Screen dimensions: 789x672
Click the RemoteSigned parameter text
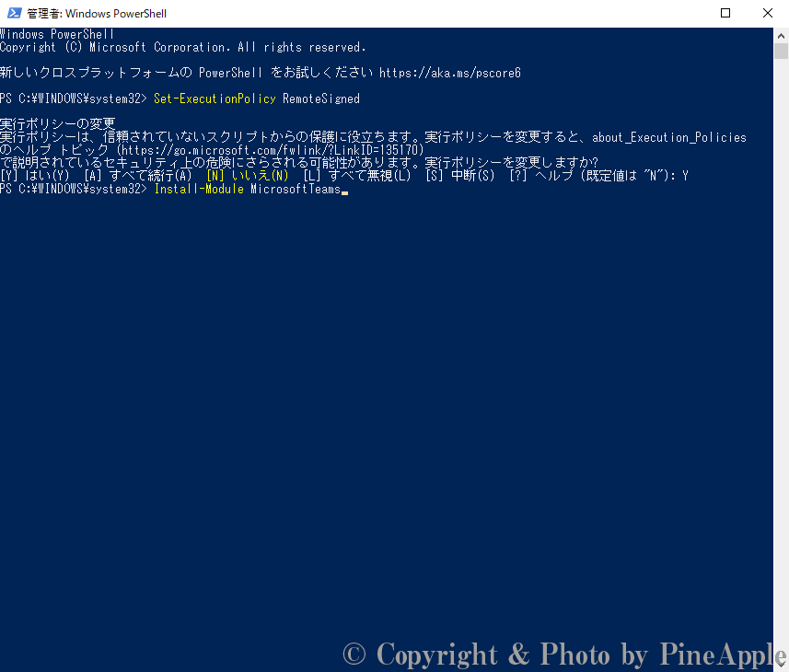coord(321,98)
